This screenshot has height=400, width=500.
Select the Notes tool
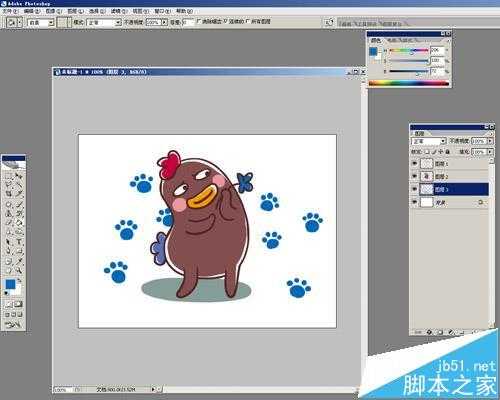click(9, 261)
